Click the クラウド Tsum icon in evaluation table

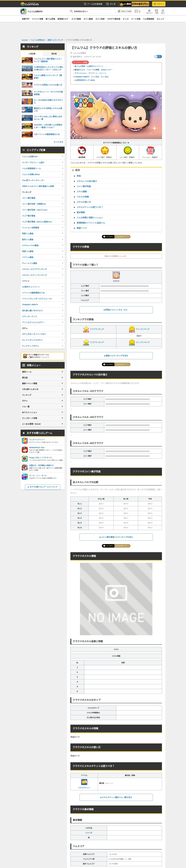tap(116, 275)
